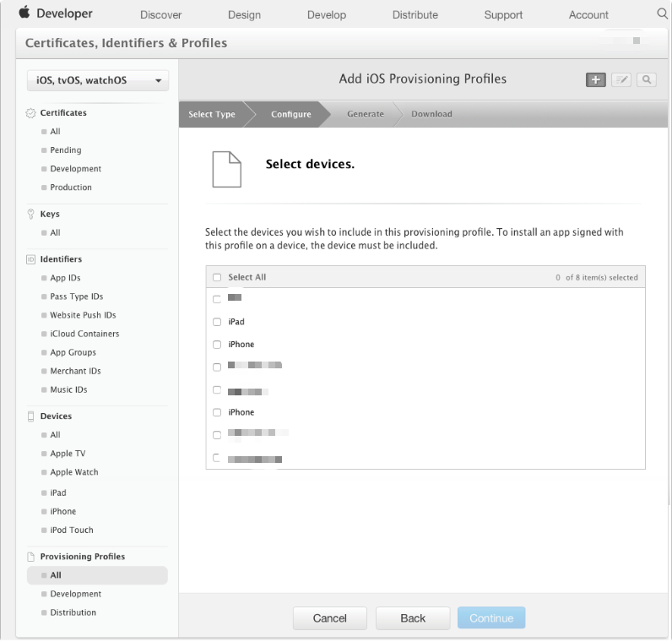Screen dimensions: 672x642
Task: Click the Identifiers ID icon
Action: (x=30, y=259)
